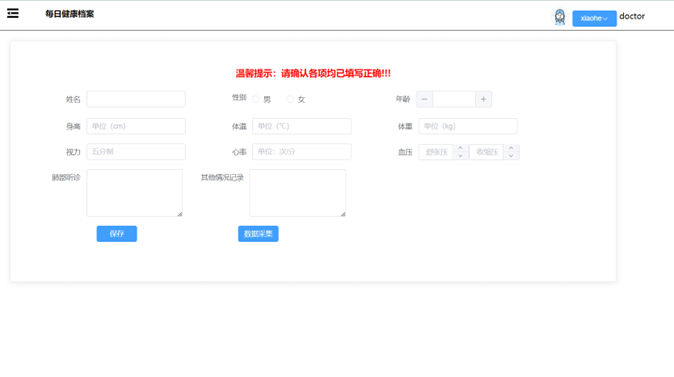This screenshot has width=674, height=377.
Task: Select the 男 gender radio button
Action: 256,99
